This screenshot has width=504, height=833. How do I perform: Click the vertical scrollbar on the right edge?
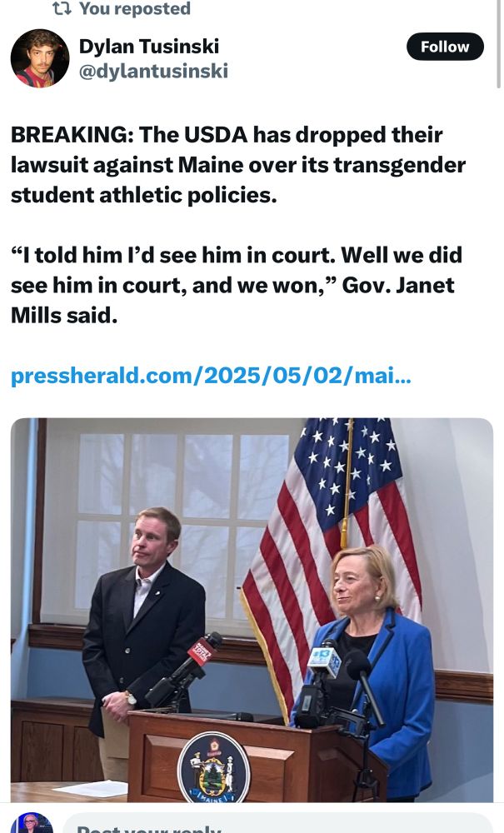[499, 43]
